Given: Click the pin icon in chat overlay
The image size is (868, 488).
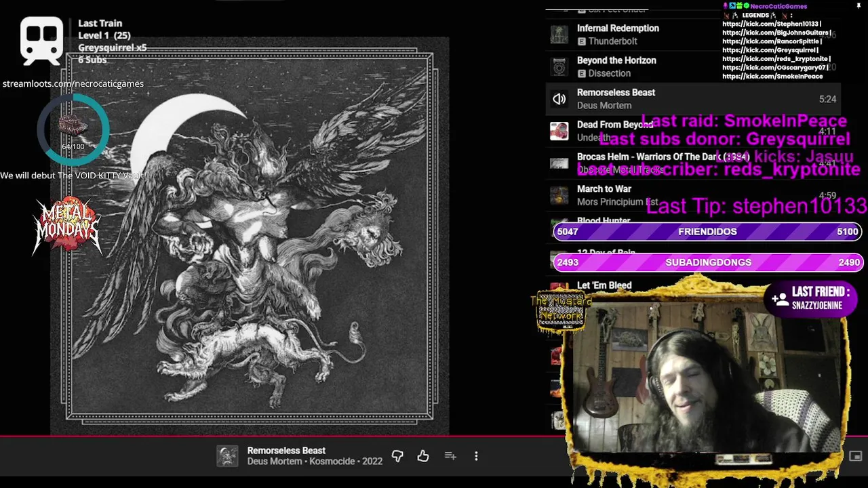Looking at the screenshot, I should tap(859, 6).
